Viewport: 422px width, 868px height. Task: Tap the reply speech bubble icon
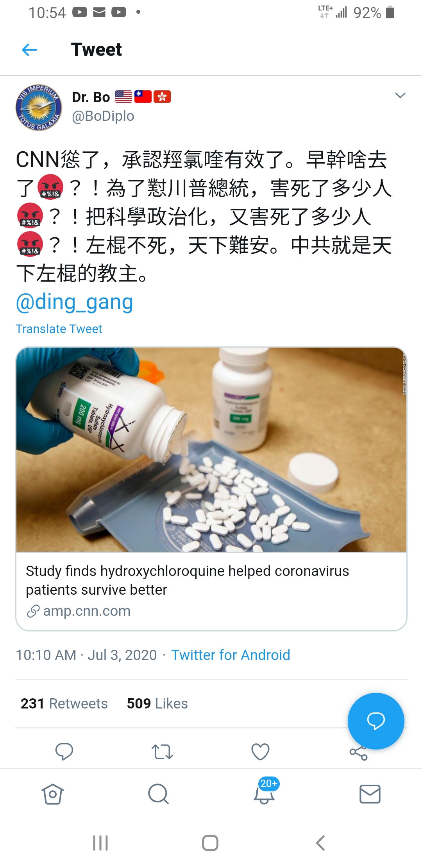click(x=64, y=751)
